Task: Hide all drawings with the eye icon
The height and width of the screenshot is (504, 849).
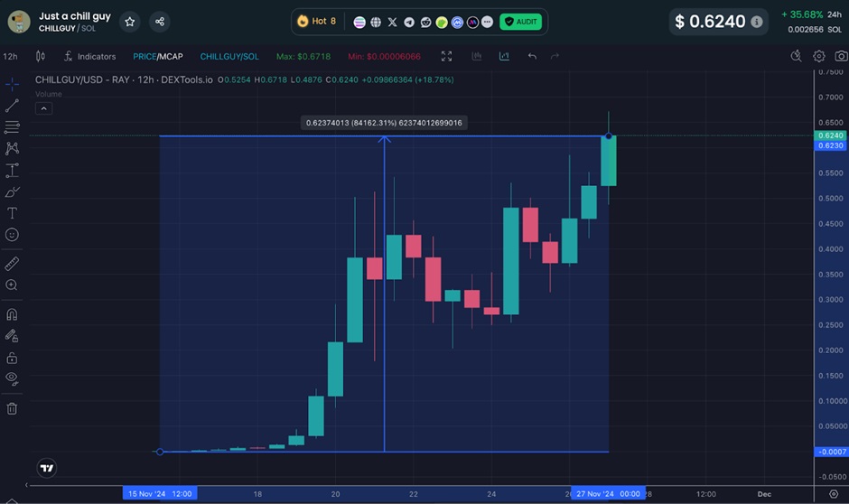Action: point(12,378)
